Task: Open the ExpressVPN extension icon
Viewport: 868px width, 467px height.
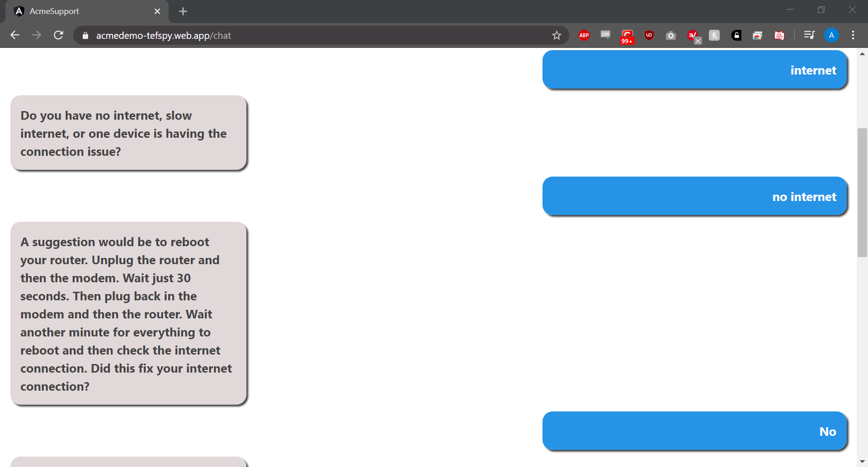Action: [x=693, y=36]
